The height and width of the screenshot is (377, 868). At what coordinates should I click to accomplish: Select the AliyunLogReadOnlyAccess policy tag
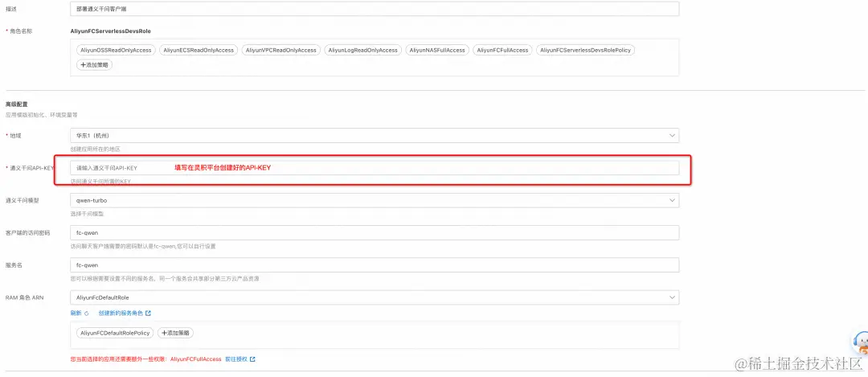coord(363,51)
